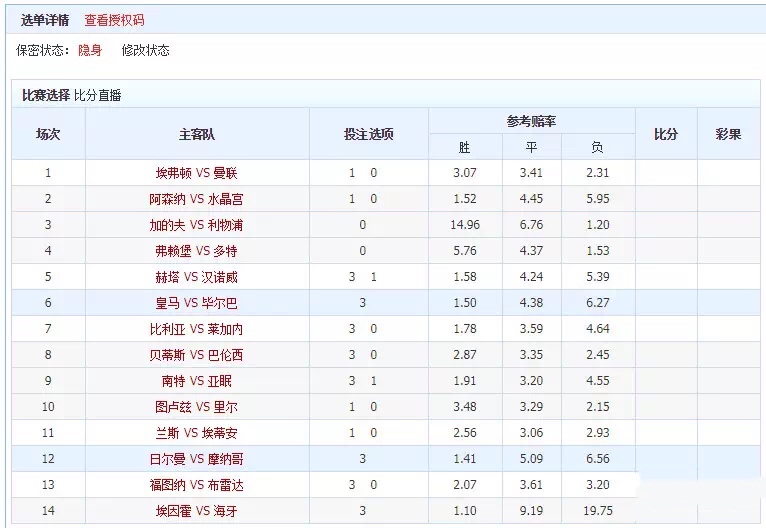This screenshot has height=528, width=766.
Task: Open match 埃弗顿 VS 曼联
Action: coord(196,173)
